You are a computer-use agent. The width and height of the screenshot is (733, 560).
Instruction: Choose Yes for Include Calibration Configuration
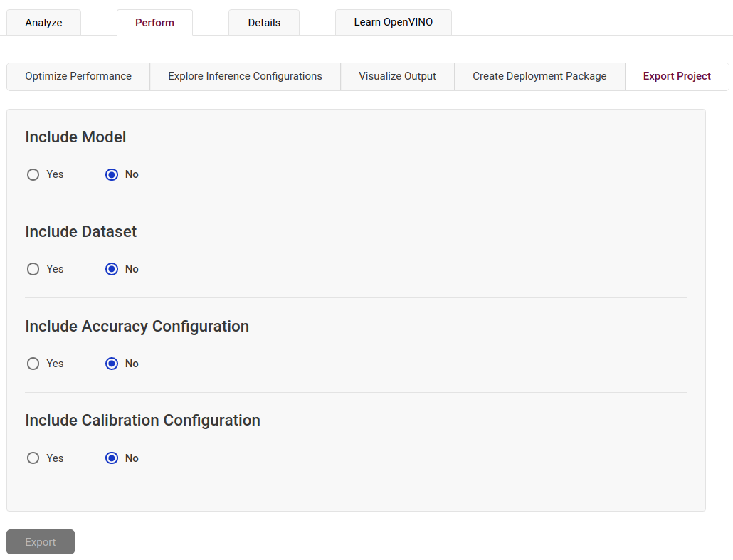33,458
